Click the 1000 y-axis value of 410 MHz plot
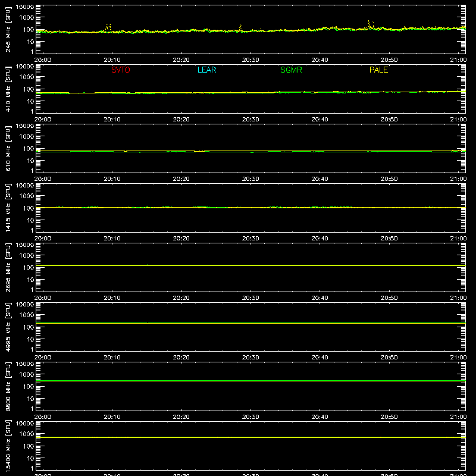This screenshot has height=476, width=476. pos(27,77)
